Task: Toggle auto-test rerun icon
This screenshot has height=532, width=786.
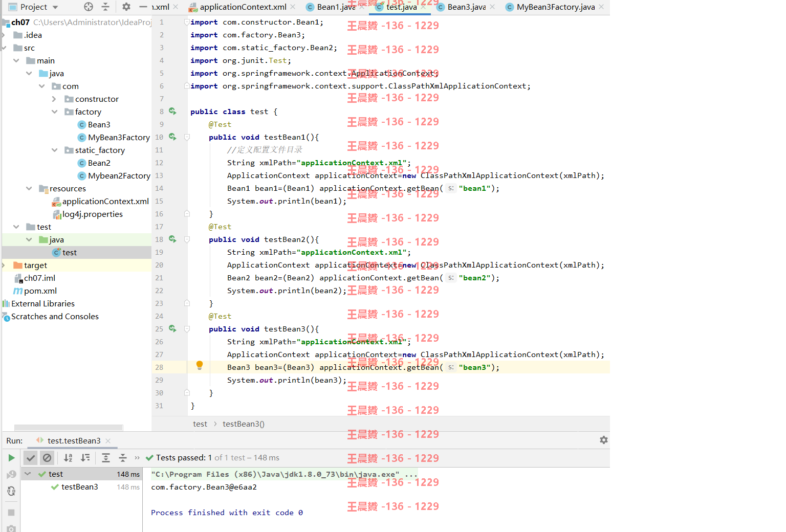Action: coord(11,491)
